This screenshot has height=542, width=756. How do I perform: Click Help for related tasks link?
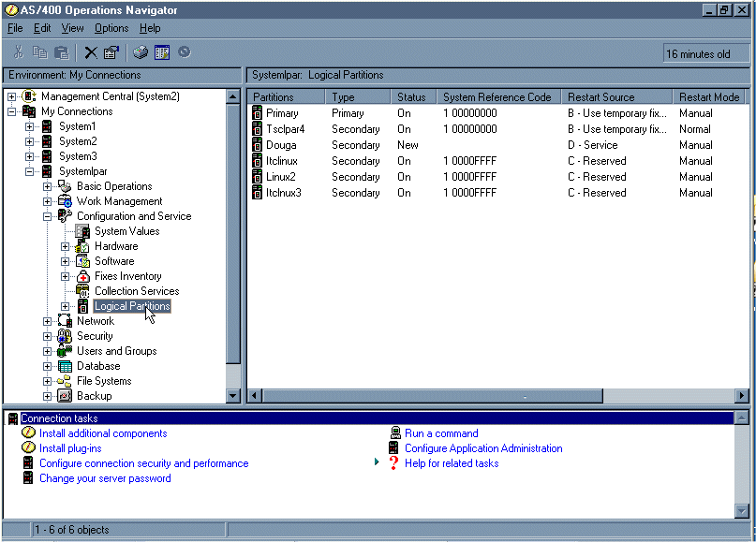point(452,463)
